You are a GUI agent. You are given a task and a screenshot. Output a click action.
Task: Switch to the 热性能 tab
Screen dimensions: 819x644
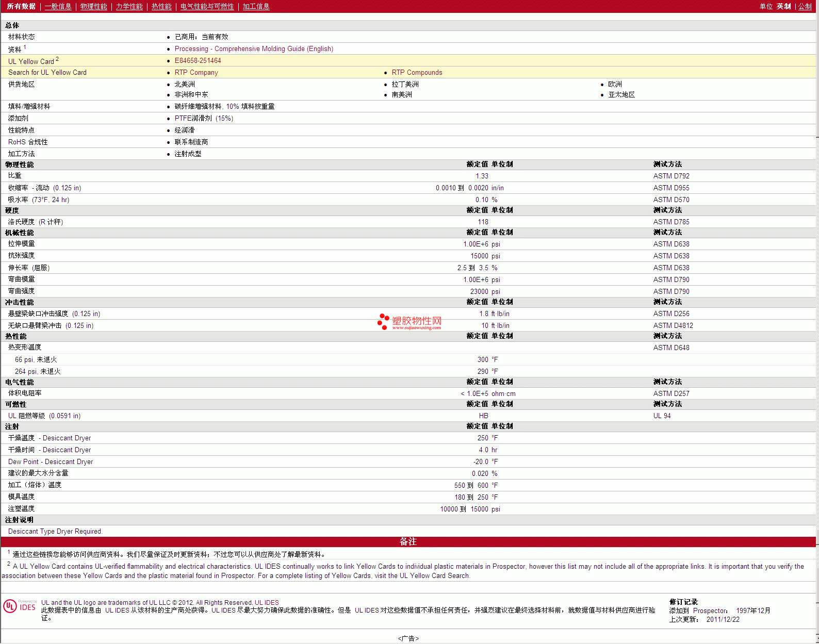(x=161, y=6)
